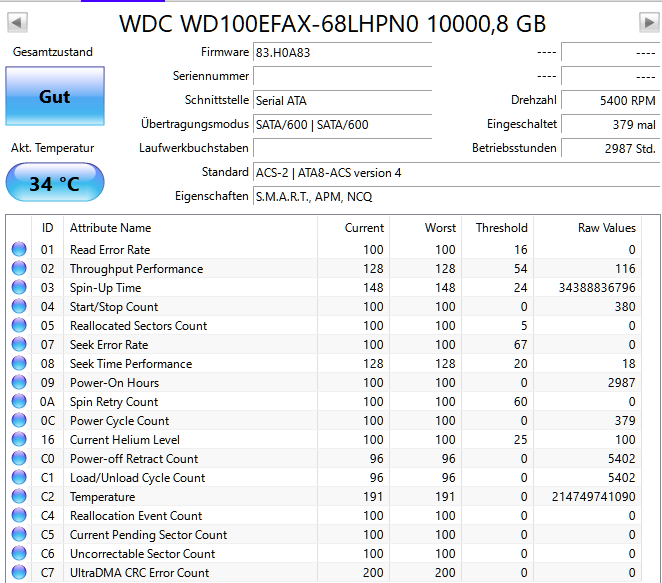662x583 pixels.
Task: Click the Betriebsstunden value 2987 Std.
Action: (x=610, y=149)
